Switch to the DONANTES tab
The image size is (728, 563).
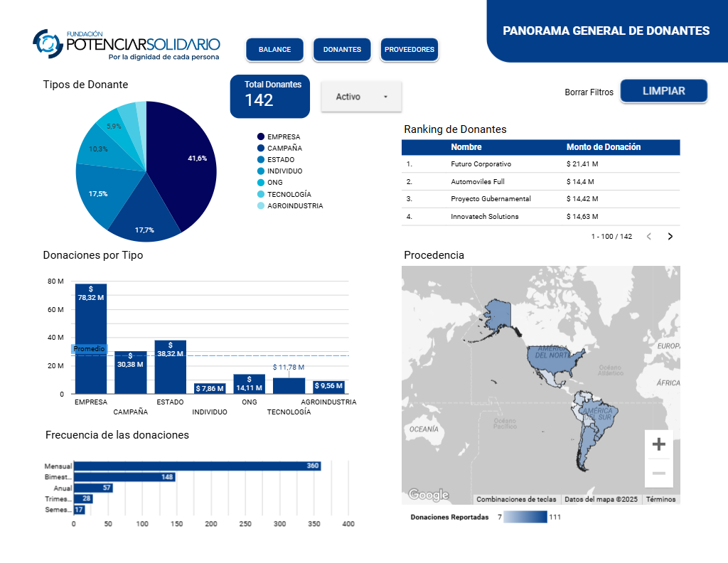(x=342, y=49)
